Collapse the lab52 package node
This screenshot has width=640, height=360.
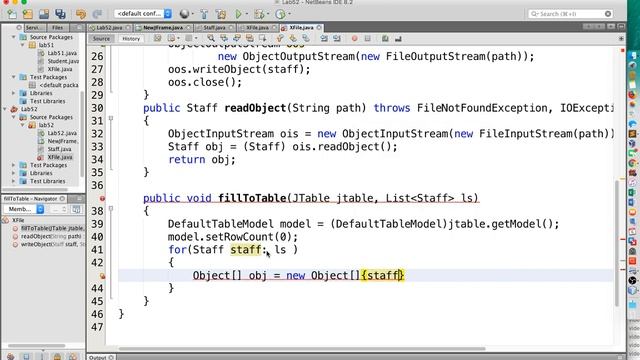(22, 125)
